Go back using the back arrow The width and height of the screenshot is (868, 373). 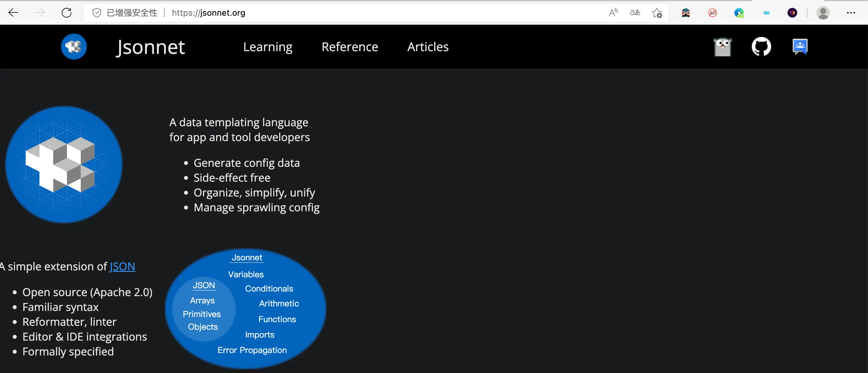14,13
